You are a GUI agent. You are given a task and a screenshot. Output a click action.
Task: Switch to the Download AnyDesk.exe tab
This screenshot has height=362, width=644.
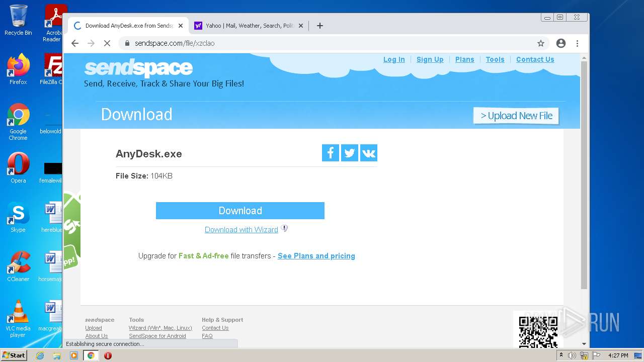pyautogui.click(x=128, y=26)
